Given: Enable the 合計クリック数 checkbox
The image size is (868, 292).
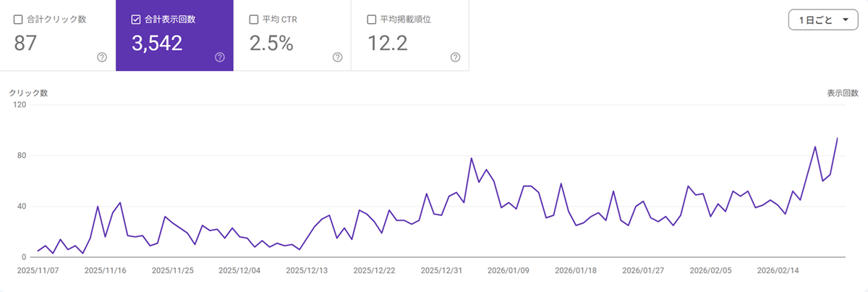Looking at the screenshot, I should tap(18, 20).
